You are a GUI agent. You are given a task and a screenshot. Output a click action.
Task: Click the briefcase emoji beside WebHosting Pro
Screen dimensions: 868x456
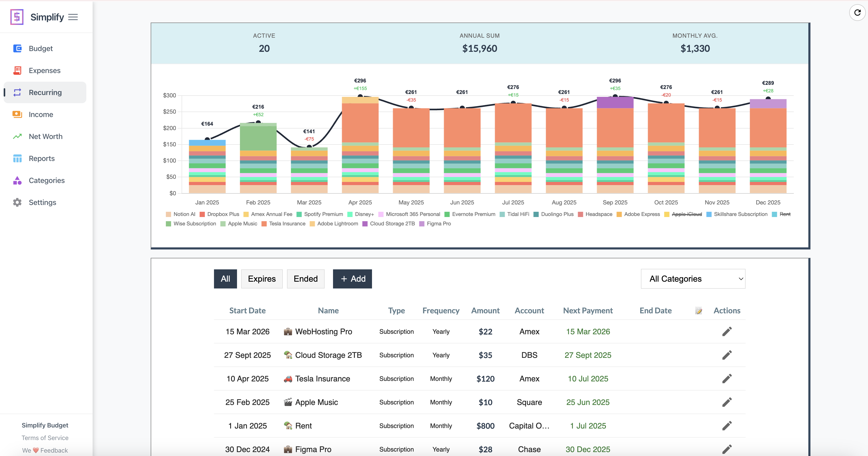click(x=288, y=332)
